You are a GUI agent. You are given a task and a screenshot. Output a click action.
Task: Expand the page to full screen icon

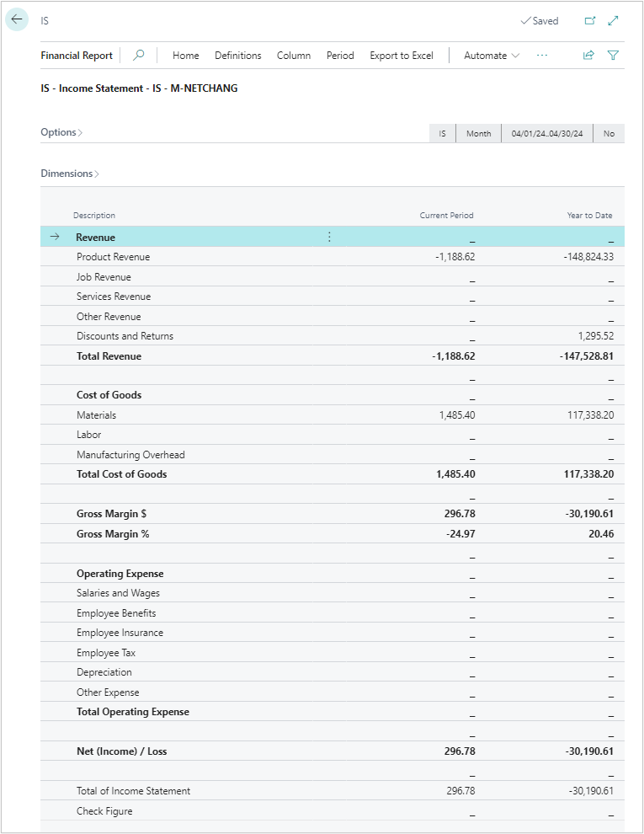click(613, 19)
